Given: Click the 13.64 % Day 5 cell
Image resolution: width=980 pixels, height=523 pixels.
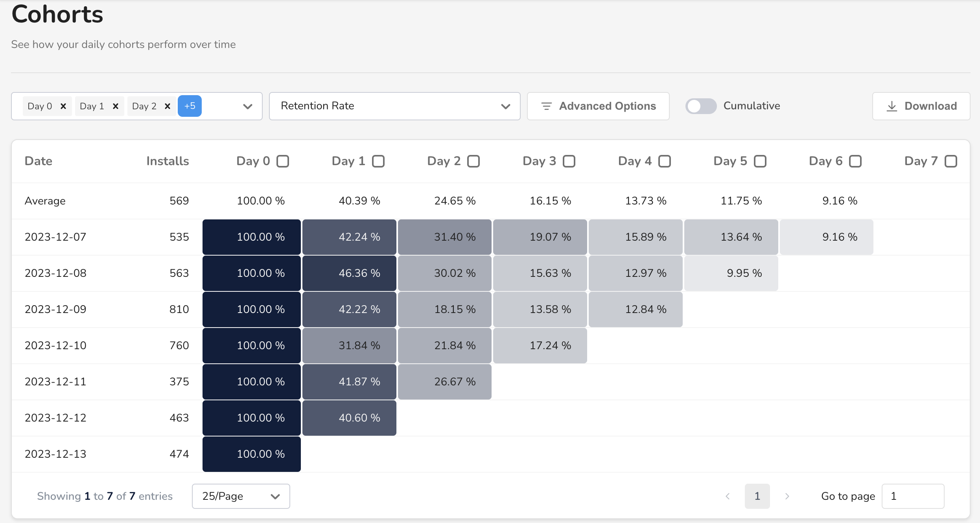Looking at the screenshot, I should [x=731, y=237].
